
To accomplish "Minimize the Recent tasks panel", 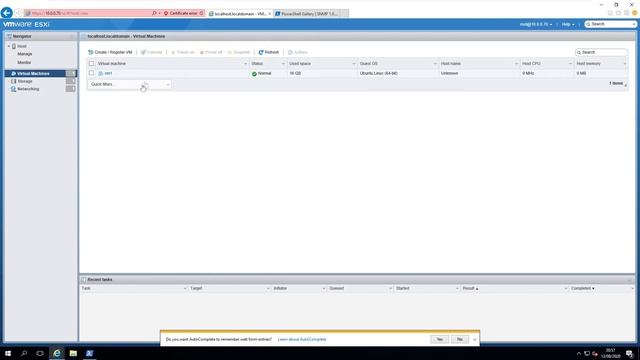I will [x=629, y=280].
